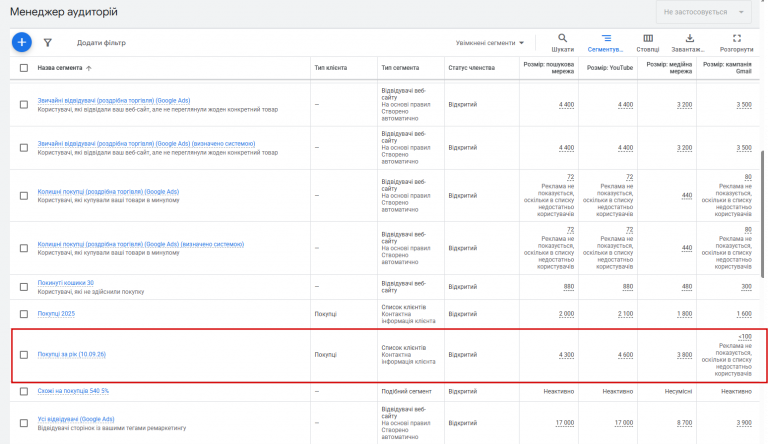Click value 480 in Покинуті кошики 30 row
Image resolution: width=768 pixels, height=444 pixels.
[687, 287]
